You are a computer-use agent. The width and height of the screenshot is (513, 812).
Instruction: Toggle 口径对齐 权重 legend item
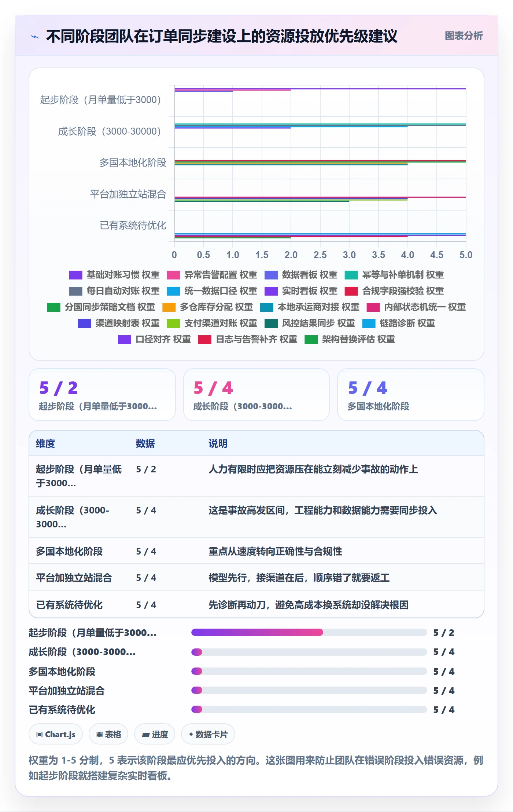coord(154,339)
